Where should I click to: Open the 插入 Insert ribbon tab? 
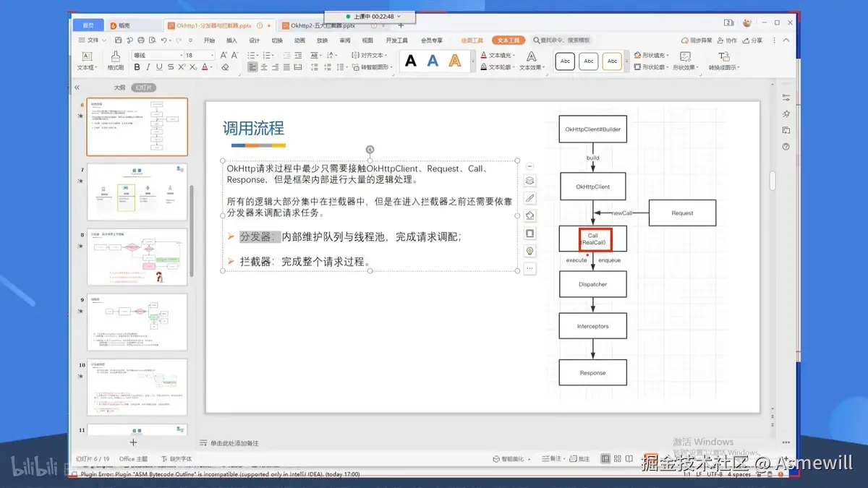pos(231,40)
